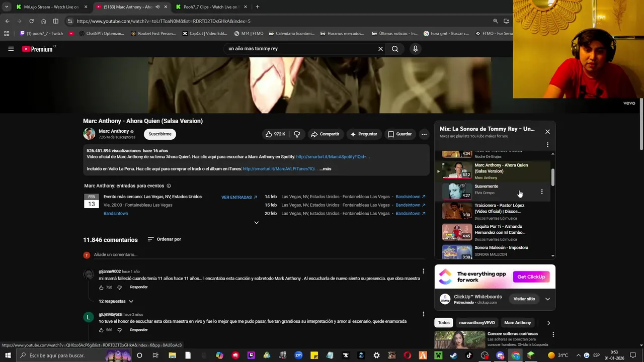Open YouTube hamburger guide menu
644x362 pixels.
(x=11, y=49)
